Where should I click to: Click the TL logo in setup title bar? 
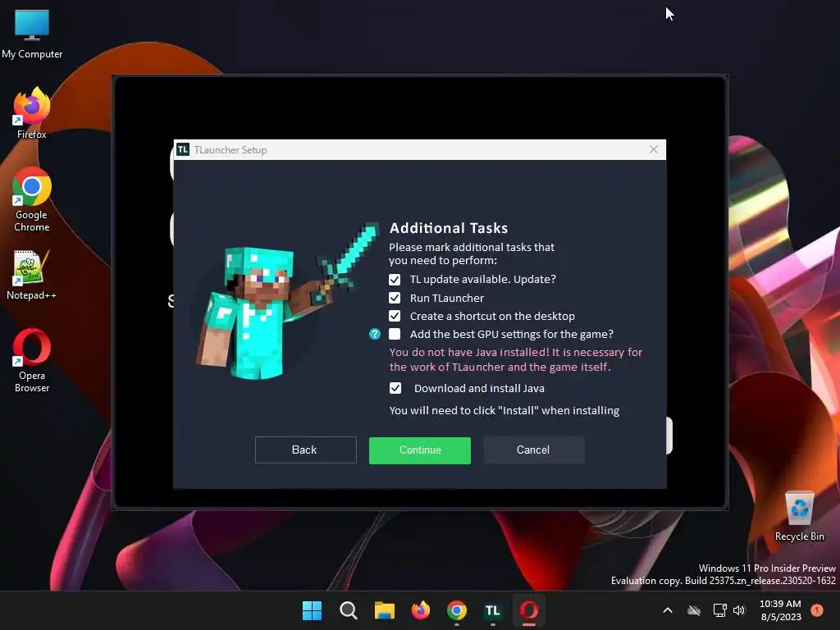point(183,149)
